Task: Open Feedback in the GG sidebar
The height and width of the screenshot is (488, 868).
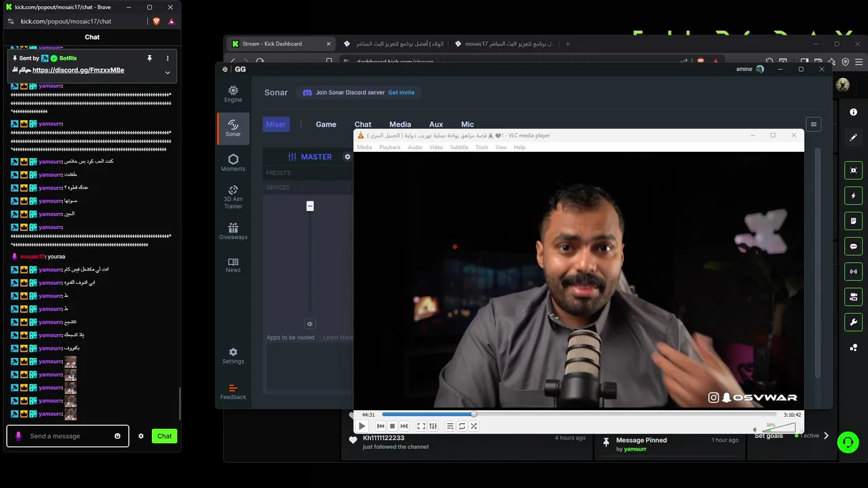Action: [233, 392]
